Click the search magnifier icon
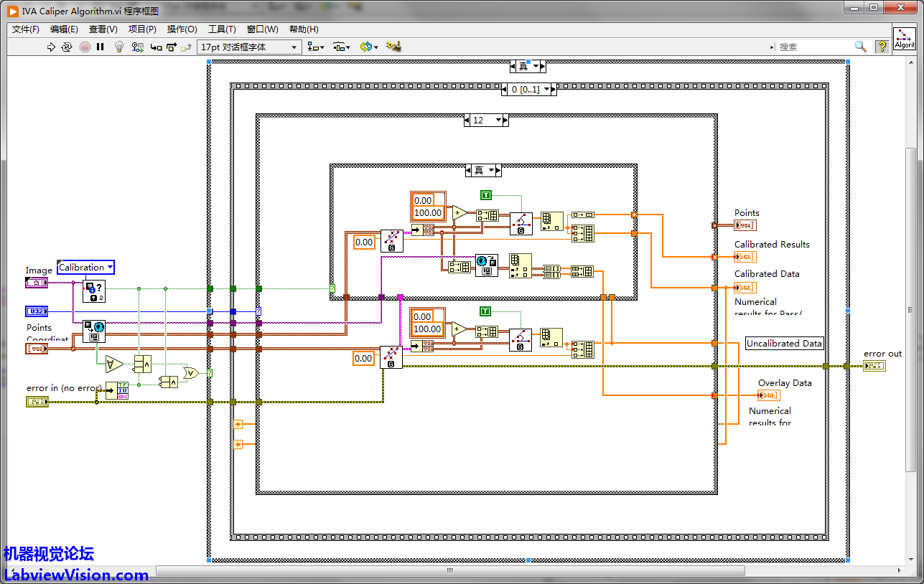Screen dimensions: 924x584 click(x=860, y=47)
